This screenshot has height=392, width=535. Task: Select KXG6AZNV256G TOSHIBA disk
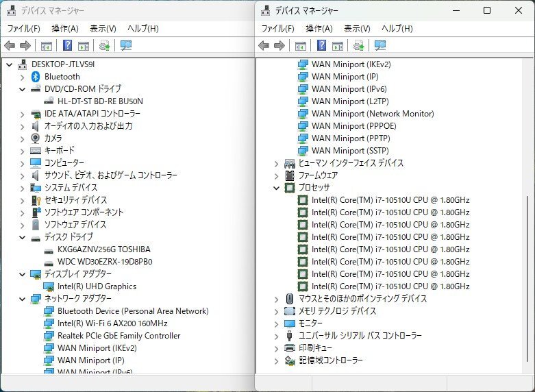[x=104, y=249]
